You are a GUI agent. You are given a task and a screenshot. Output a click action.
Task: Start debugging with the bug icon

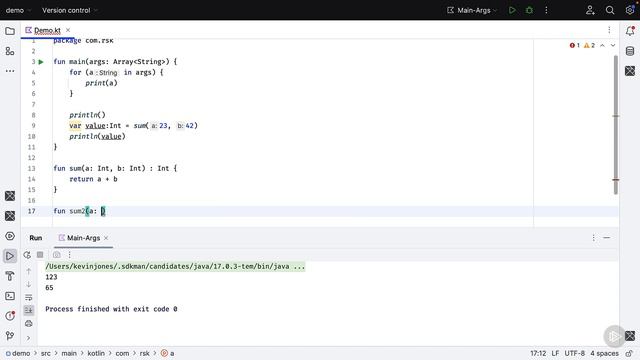click(x=529, y=10)
